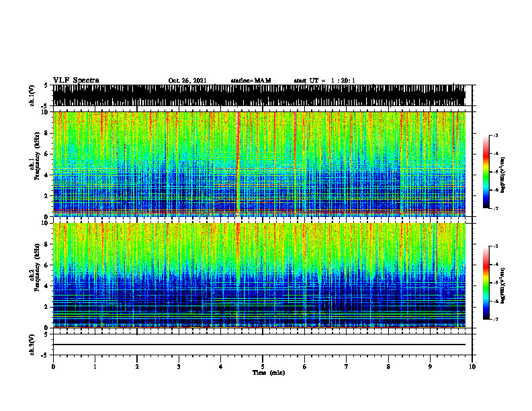Click the "Time (min)" axis title
This screenshot has width=532, height=411.
[x=269, y=373]
